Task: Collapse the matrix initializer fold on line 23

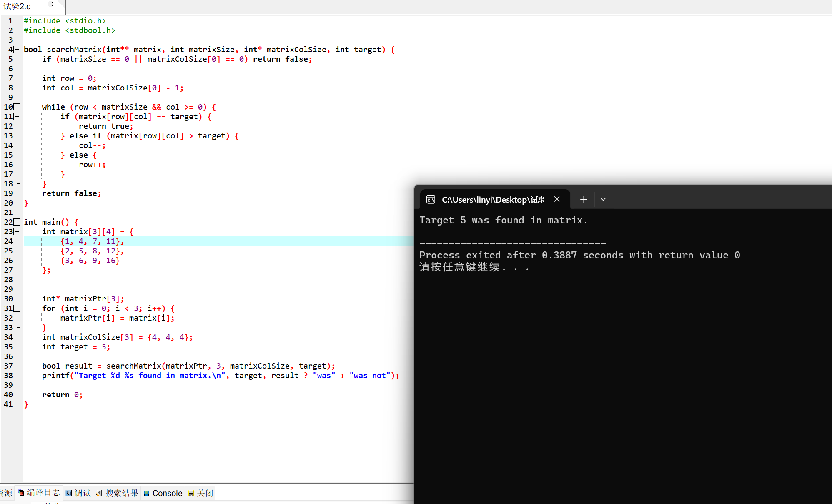Action: pos(17,232)
